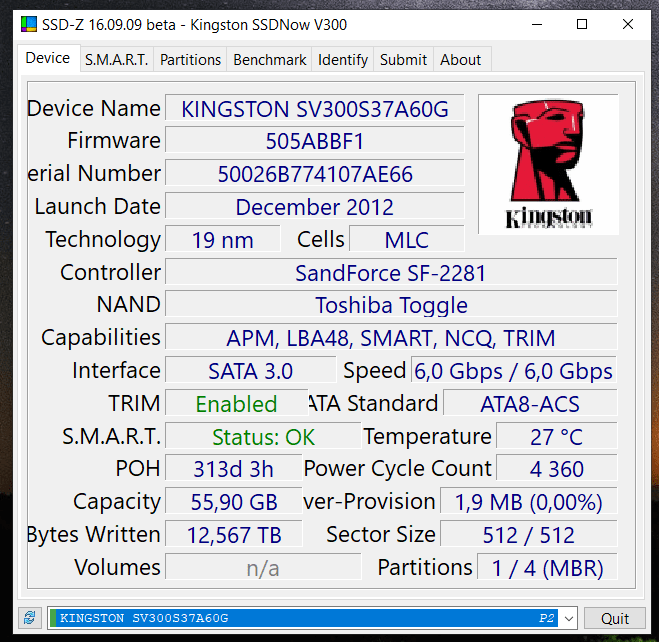Click the Temperature value 27 °C
Screen dimensions: 659x642
tap(556, 437)
